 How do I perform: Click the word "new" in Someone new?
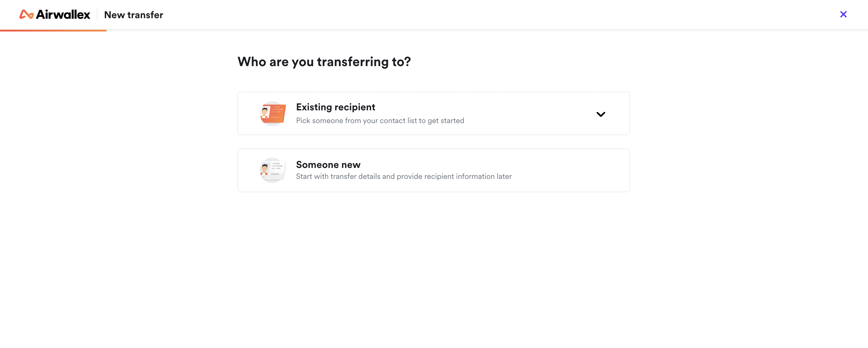351,165
